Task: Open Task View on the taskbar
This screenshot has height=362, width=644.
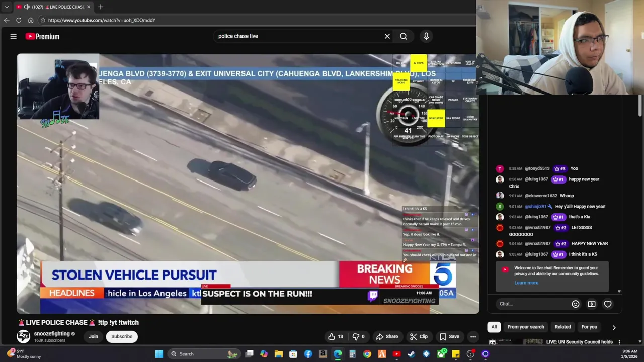Action: tap(249, 354)
